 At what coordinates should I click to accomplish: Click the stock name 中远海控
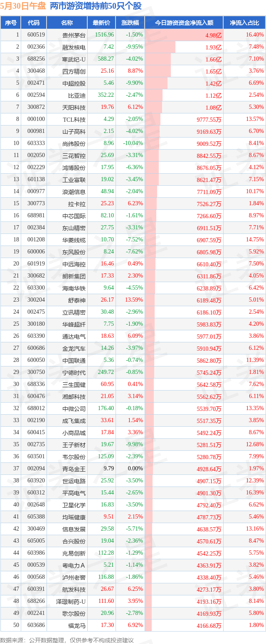click(74, 264)
